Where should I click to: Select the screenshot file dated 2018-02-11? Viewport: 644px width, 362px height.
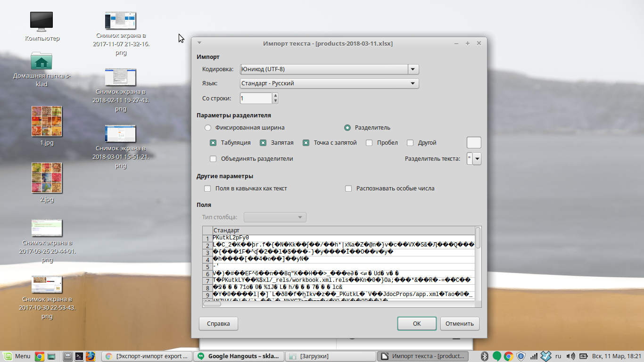[x=121, y=77]
